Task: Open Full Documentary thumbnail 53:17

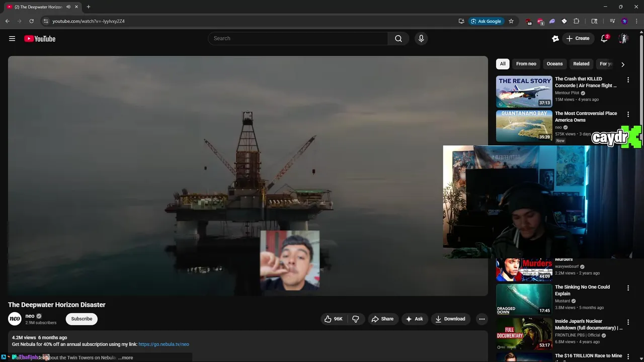Action: (x=524, y=334)
